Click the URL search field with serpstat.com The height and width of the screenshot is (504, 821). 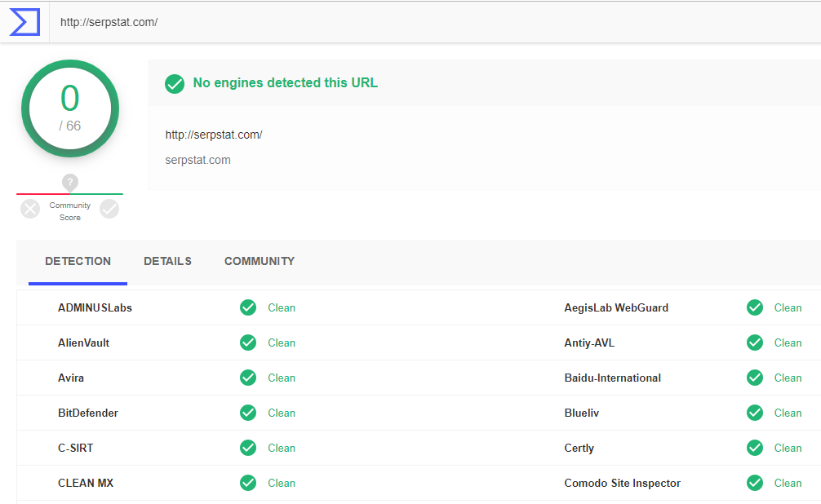[x=435, y=22]
